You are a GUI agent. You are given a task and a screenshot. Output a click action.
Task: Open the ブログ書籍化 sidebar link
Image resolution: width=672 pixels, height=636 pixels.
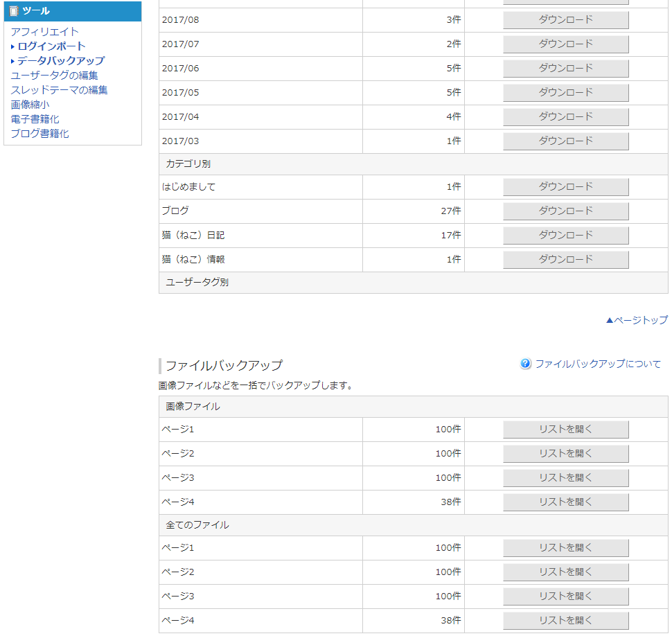click(40, 134)
